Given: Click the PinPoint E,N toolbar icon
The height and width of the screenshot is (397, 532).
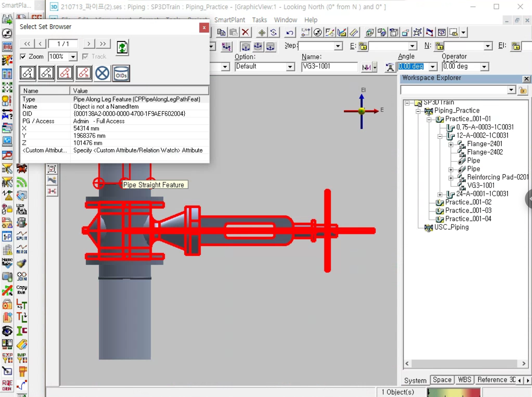Looking at the screenshot, I should [307, 32].
